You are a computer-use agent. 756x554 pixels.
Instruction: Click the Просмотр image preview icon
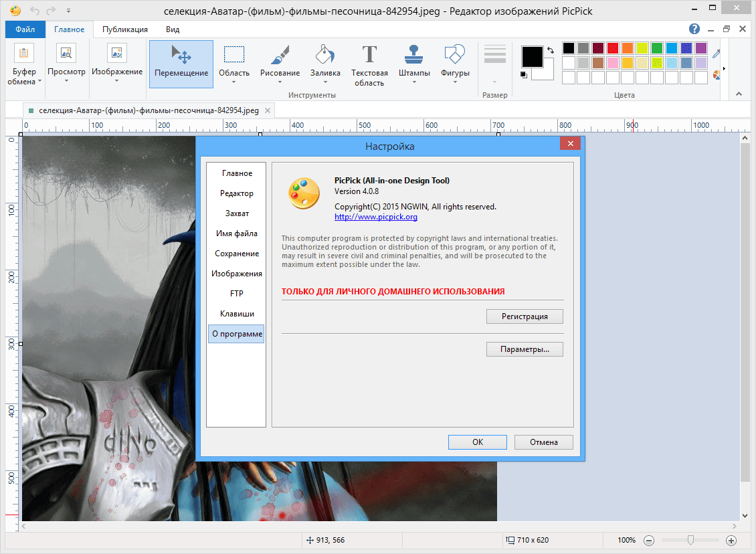click(66, 53)
